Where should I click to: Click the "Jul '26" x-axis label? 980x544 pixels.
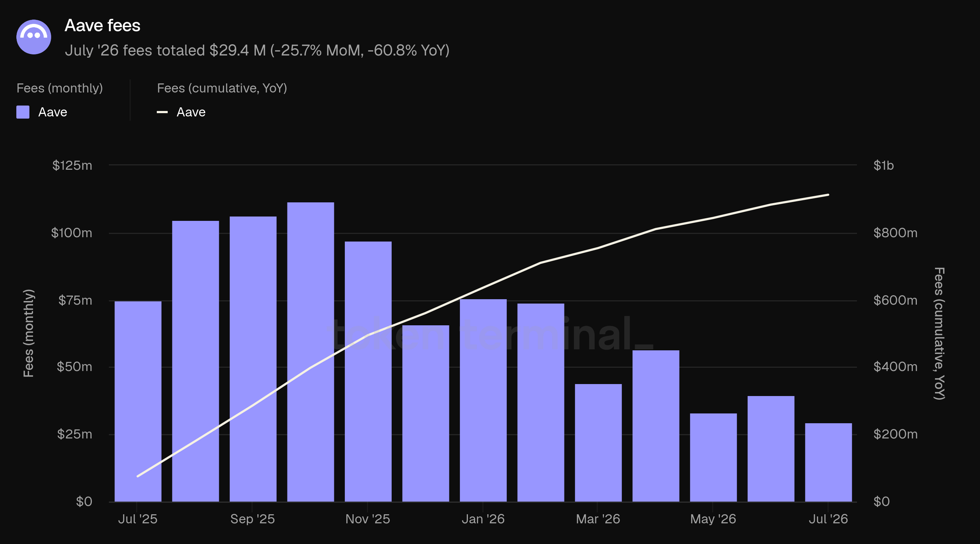coord(828,519)
